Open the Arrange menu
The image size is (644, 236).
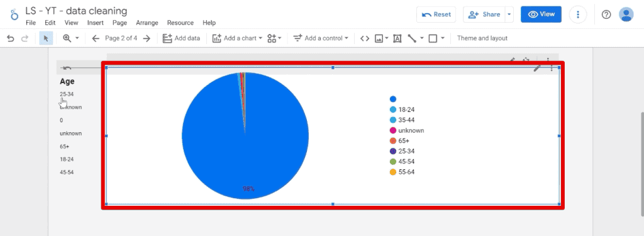147,23
